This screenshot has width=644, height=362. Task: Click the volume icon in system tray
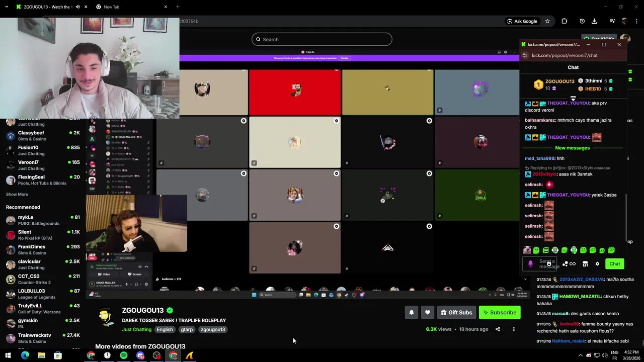click(x=604, y=355)
